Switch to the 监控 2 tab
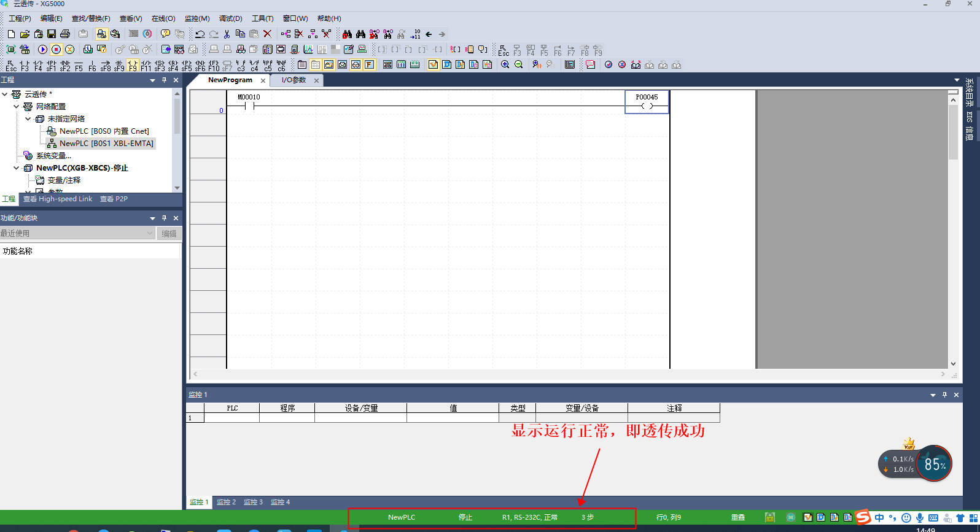The width and height of the screenshot is (980, 532). pos(226,502)
